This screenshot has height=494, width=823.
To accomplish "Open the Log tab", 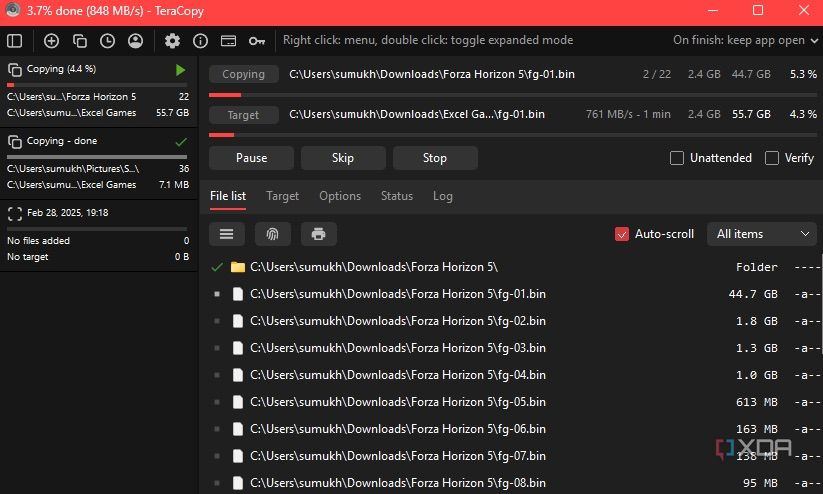I will (442, 196).
